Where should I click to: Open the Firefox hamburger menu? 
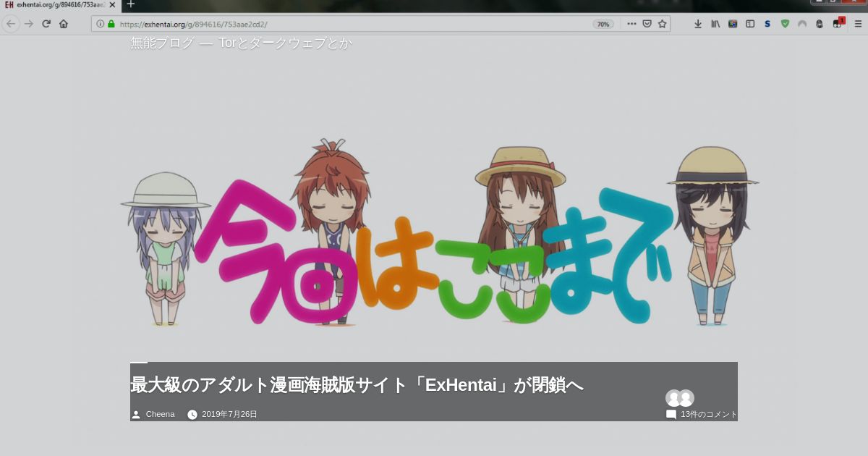coord(859,24)
